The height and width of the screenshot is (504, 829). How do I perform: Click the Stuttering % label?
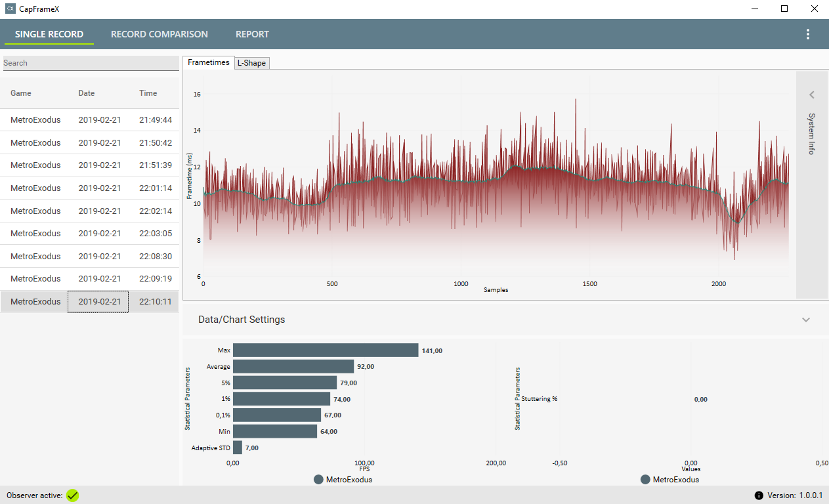(539, 399)
